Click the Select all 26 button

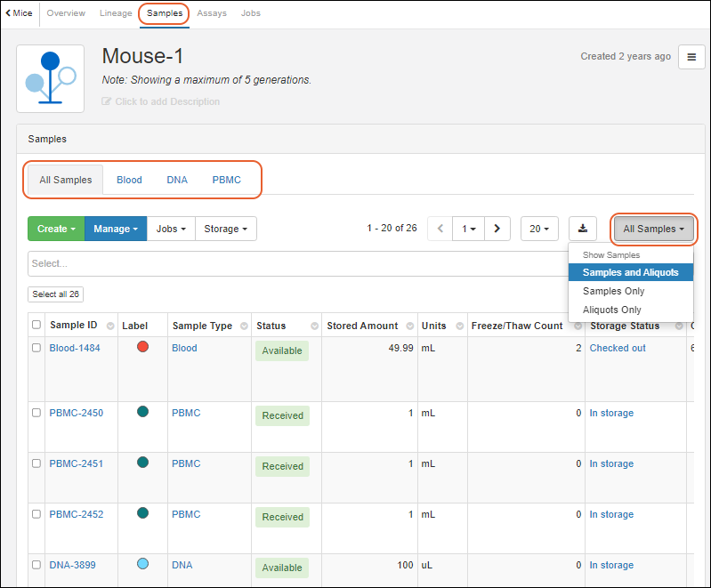pyautogui.click(x=56, y=294)
